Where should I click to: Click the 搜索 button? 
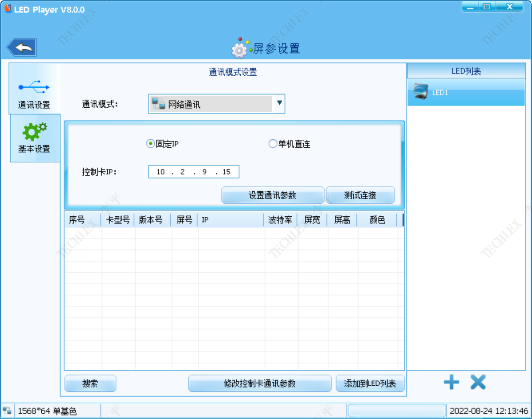pyautogui.click(x=90, y=384)
